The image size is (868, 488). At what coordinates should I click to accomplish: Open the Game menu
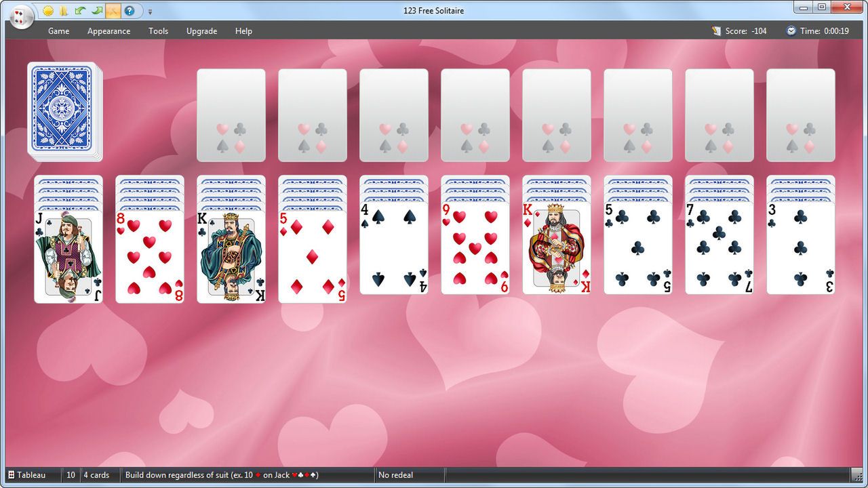tap(59, 30)
